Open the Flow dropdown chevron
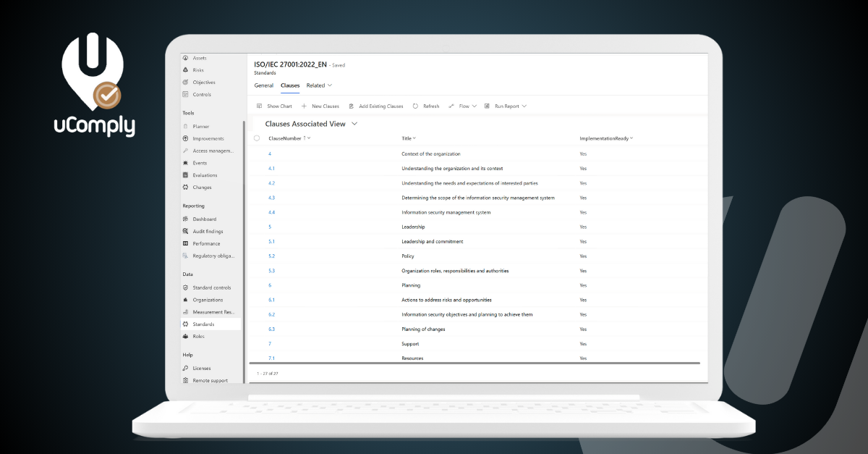868x454 pixels. tap(475, 106)
